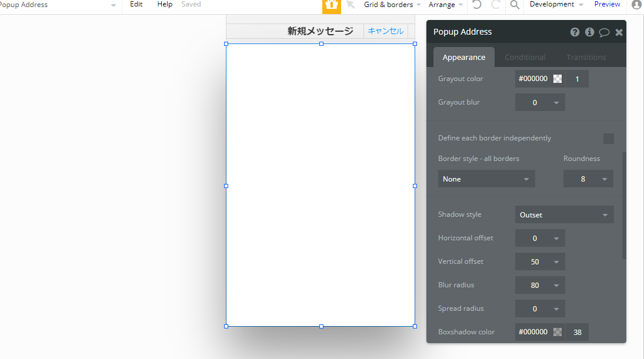This screenshot has height=359, width=644.
Task: Select the pointer arrow tool icon
Action: (x=351, y=5)
